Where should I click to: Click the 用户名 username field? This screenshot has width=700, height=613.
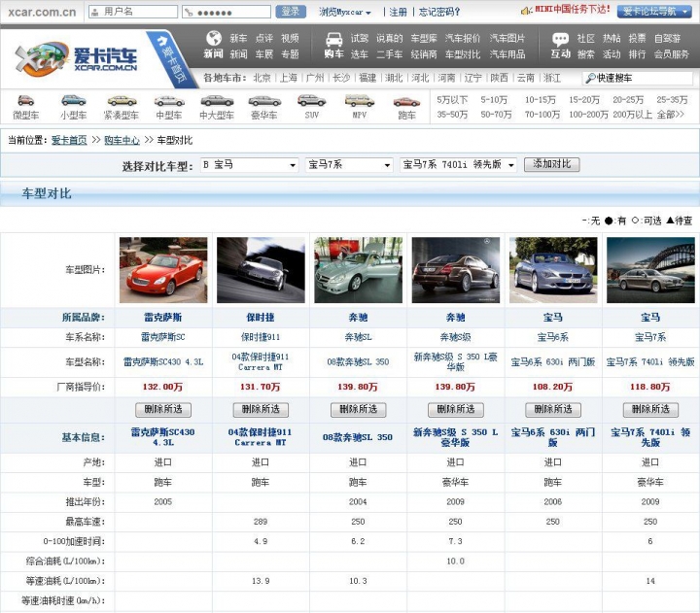133,12
